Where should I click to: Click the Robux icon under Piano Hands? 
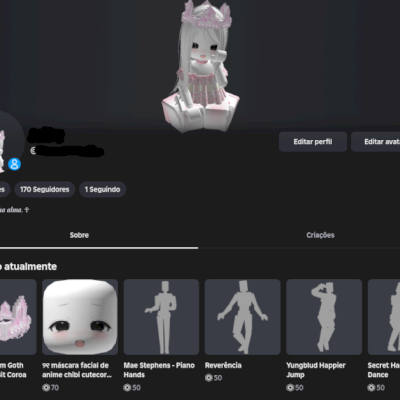127,388
